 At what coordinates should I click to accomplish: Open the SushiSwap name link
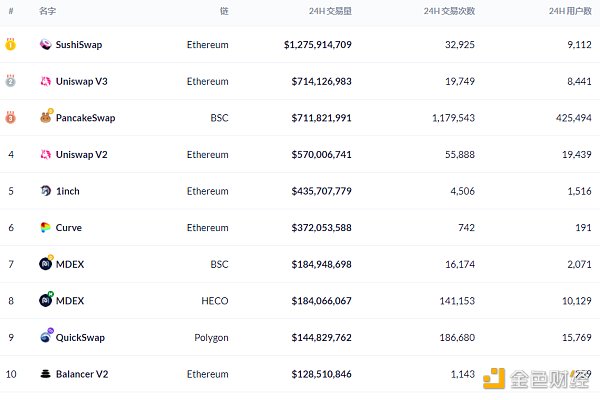pos(79,45)
